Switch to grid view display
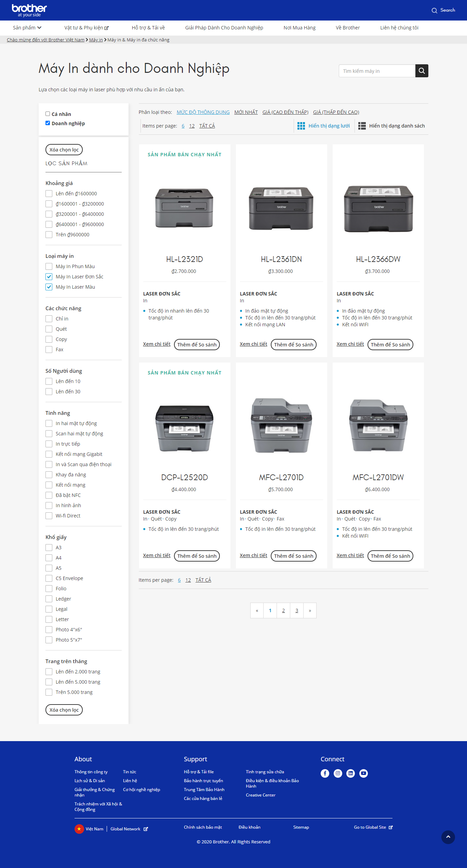The width and height of the screenshot is (467, 868). click(x=323, y=126)
